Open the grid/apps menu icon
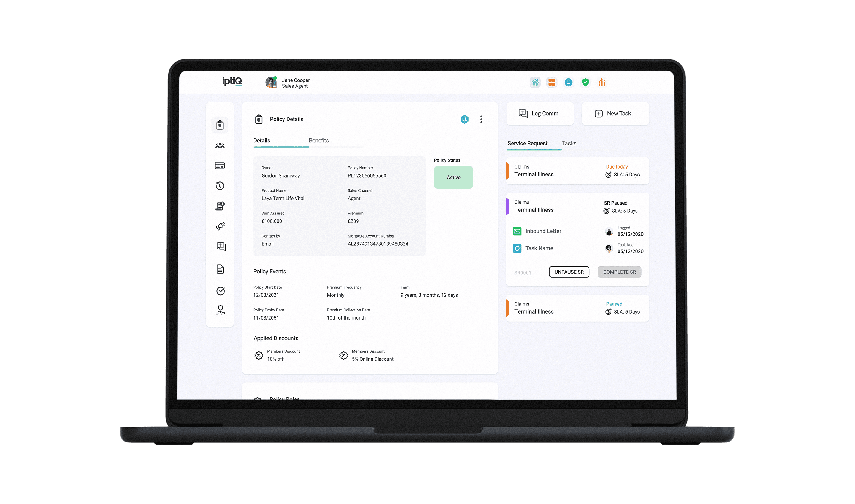 point(551,82)
